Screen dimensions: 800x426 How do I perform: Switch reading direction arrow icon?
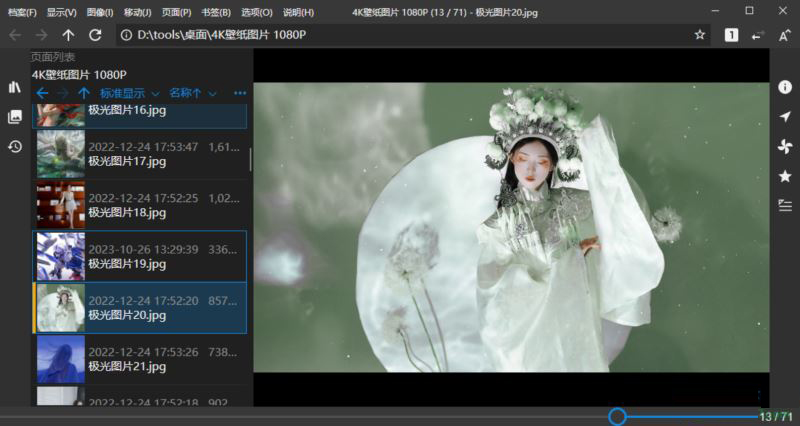(x=758, y=35)
